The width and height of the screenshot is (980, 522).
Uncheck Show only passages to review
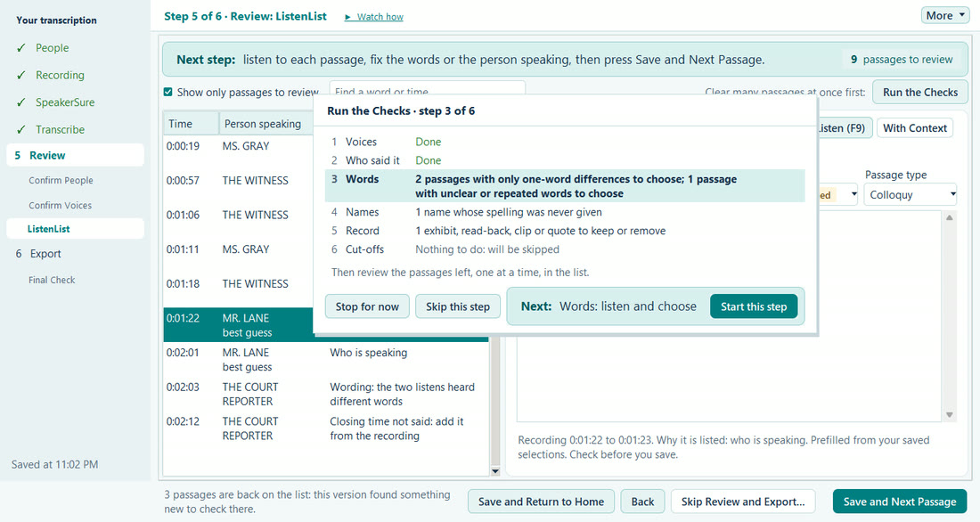point(168,92)
